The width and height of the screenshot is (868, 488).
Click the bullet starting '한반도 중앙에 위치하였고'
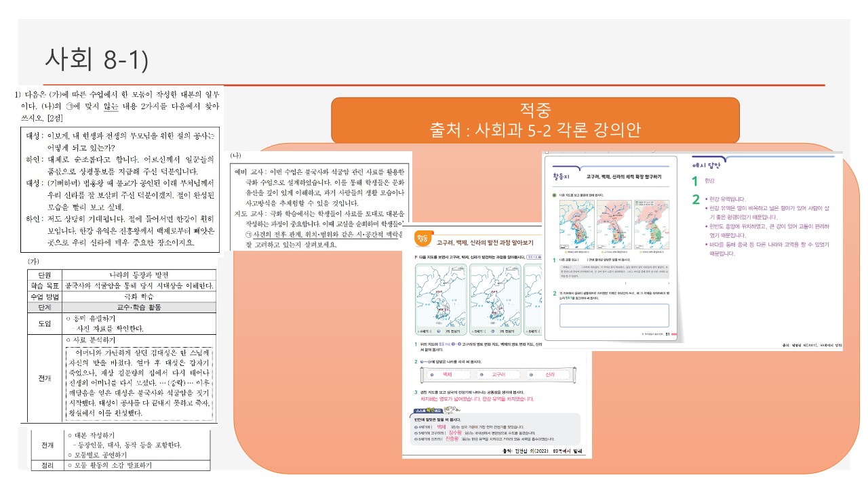767,231
